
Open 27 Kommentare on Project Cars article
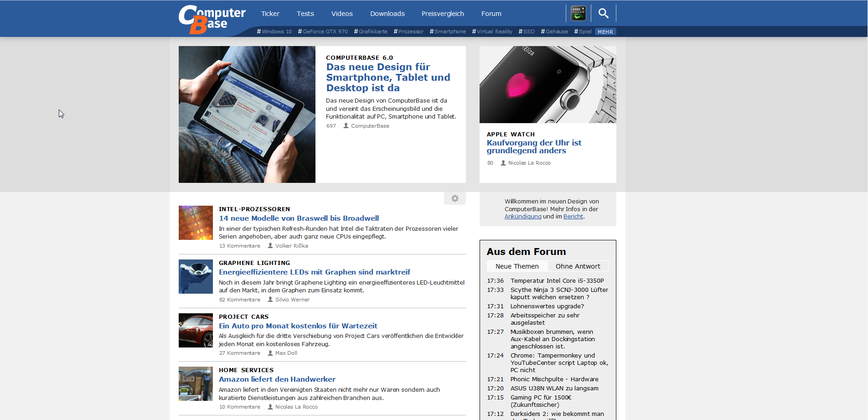[x=240, y=353]
